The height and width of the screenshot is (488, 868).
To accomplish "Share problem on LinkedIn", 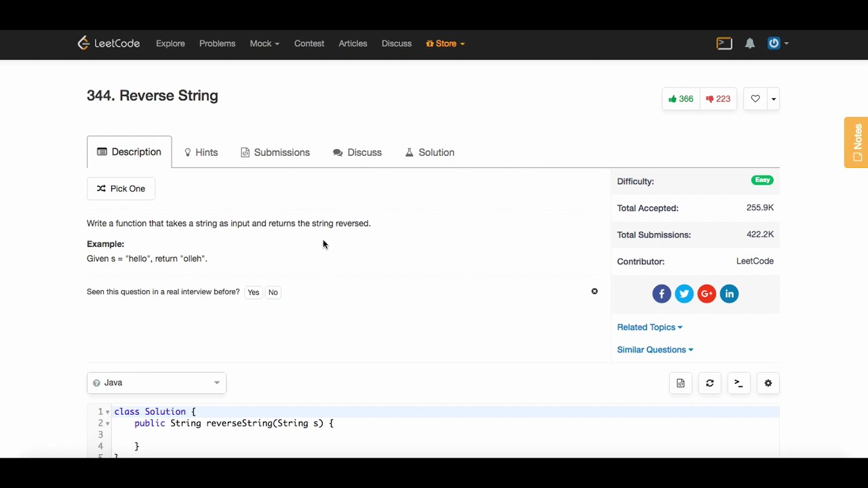I will 729,293.
